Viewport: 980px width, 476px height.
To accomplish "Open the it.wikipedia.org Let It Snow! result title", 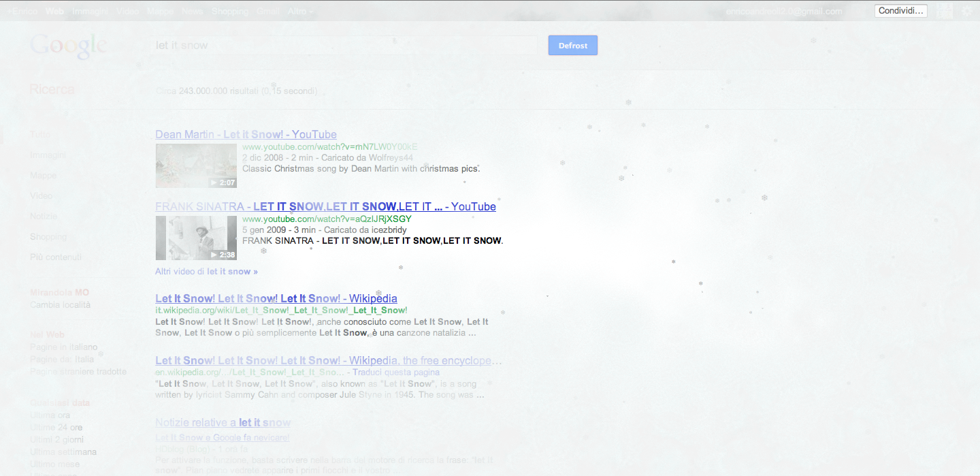I will click(x=276, y=299).
